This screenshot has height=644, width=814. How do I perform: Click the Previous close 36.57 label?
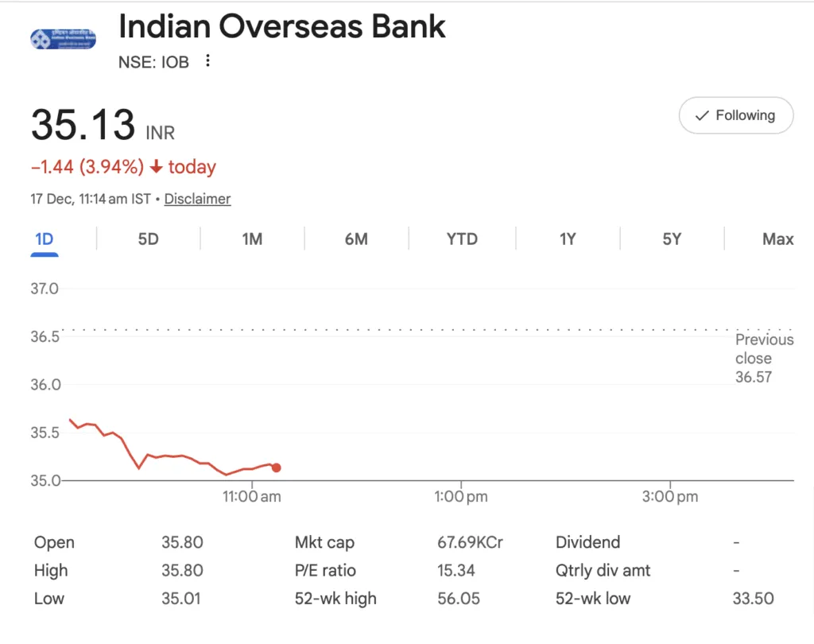(764, 358)
